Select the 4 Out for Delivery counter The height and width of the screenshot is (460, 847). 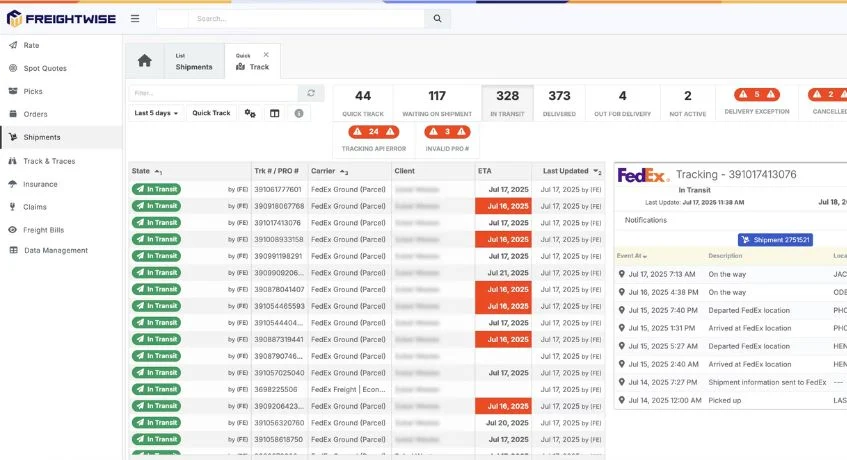622,103
